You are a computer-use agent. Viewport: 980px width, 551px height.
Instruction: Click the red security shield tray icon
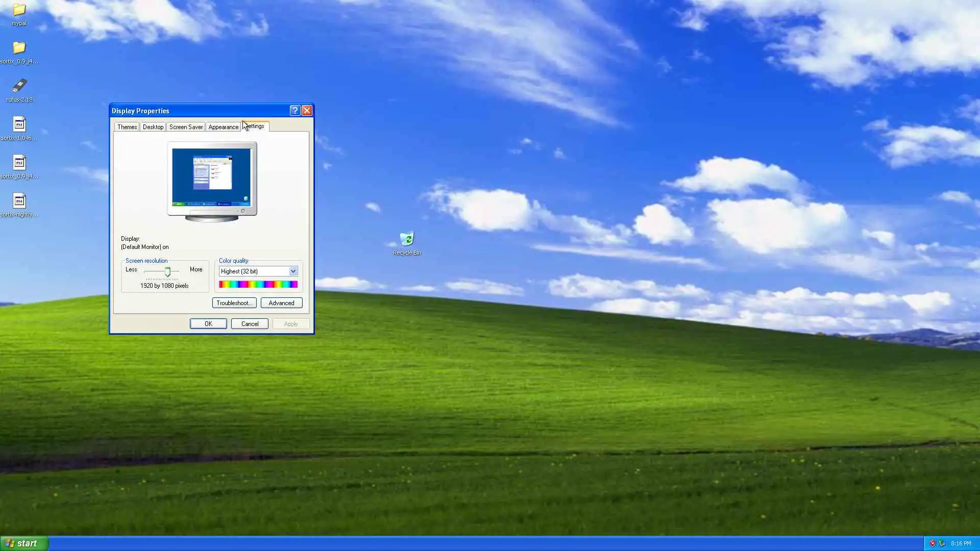pyautogui.click(x=933, y=543)
